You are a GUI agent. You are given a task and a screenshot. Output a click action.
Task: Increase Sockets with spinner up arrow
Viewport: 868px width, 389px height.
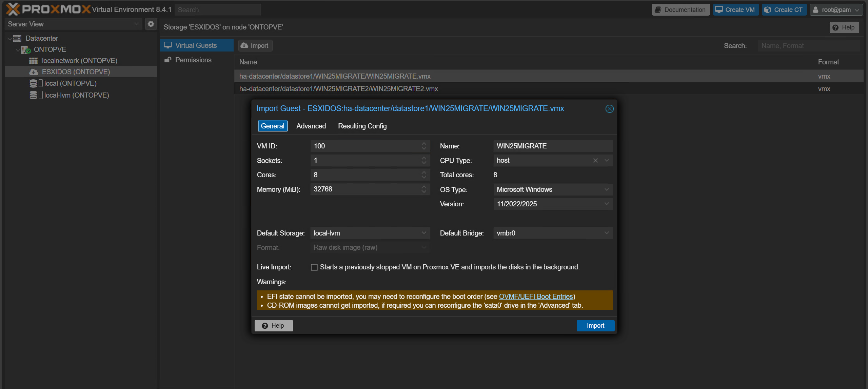coord(424,158)
